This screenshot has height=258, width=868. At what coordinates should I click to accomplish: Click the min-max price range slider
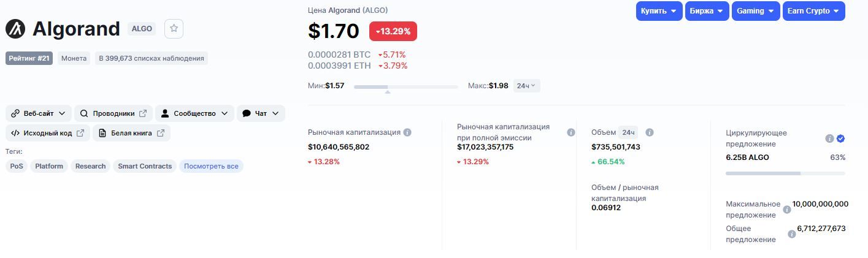pos(405,87)
